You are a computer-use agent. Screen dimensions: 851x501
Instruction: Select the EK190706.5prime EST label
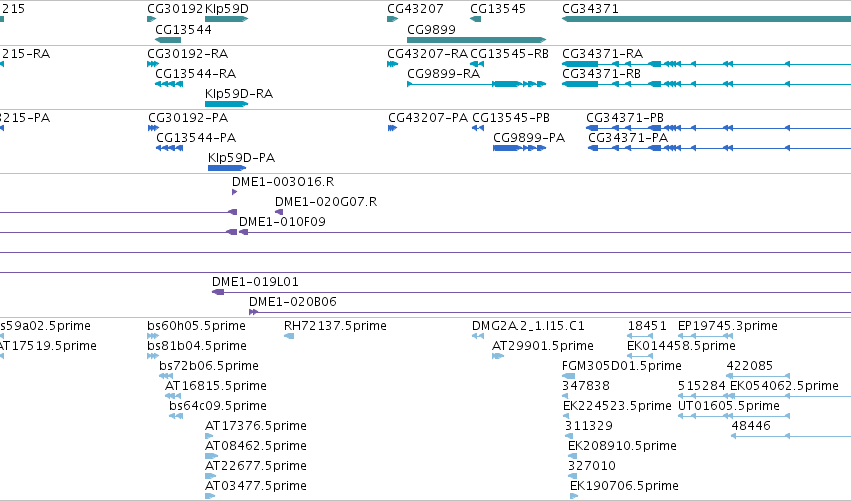click(x=624, y=485)
